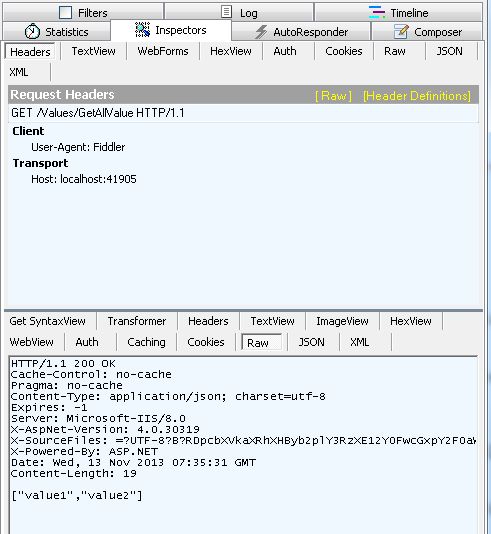Image resolution: width=491 pixels, height=534 pixels.
Task: Switch to the Filters tab
Action: 83,13
